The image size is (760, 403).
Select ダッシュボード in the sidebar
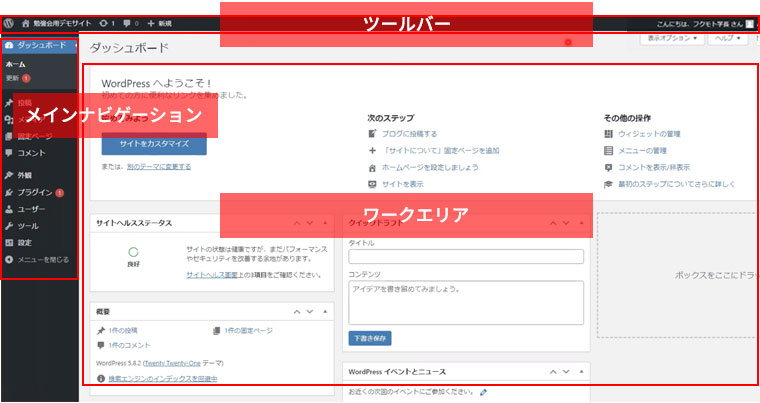pos(39,45)
